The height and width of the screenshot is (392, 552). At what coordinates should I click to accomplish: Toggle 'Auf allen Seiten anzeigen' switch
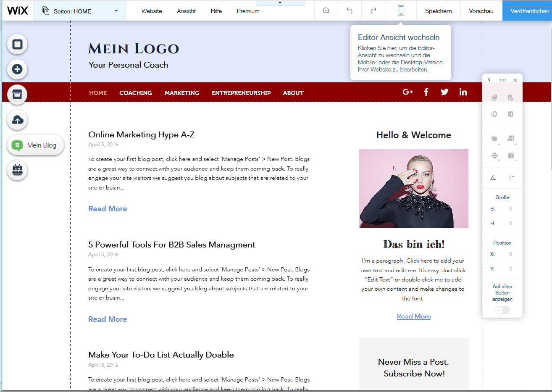tap(502, 310)
